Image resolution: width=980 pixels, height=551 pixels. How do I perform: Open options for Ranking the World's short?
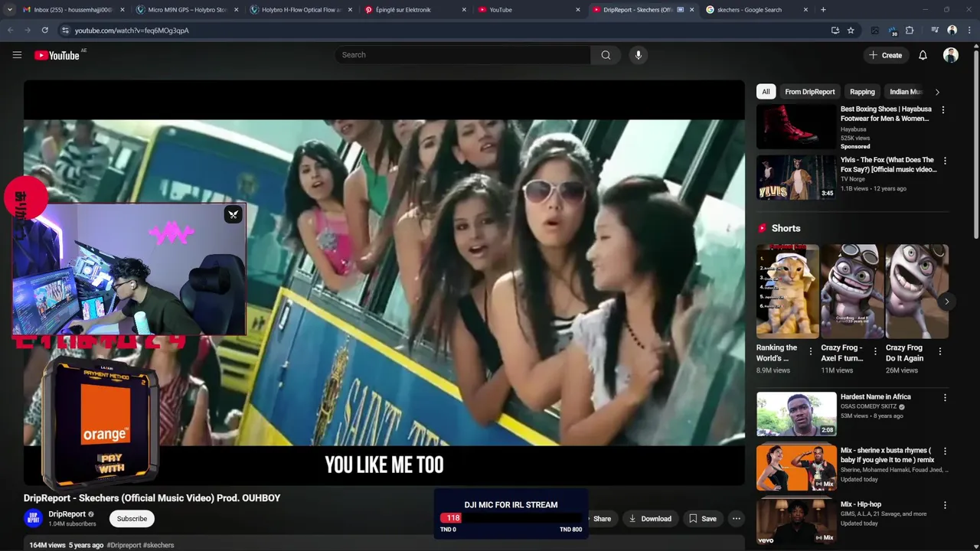[x=811, y=351]
